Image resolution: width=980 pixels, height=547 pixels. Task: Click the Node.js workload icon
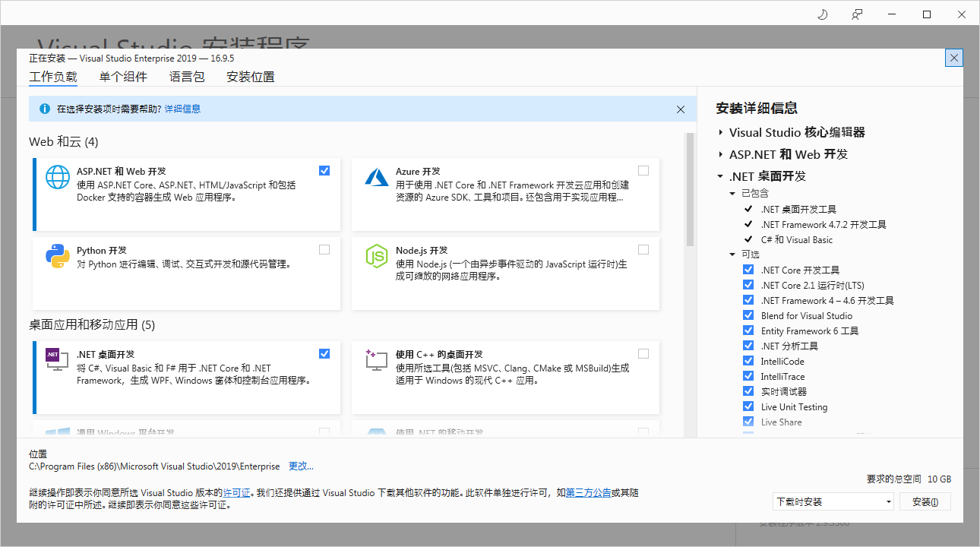(377, 256)
